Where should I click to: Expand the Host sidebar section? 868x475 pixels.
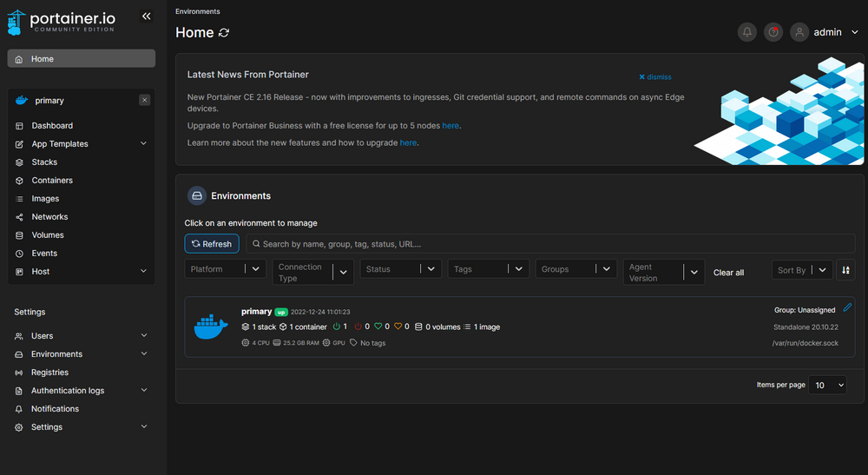[x=144, y=272]
